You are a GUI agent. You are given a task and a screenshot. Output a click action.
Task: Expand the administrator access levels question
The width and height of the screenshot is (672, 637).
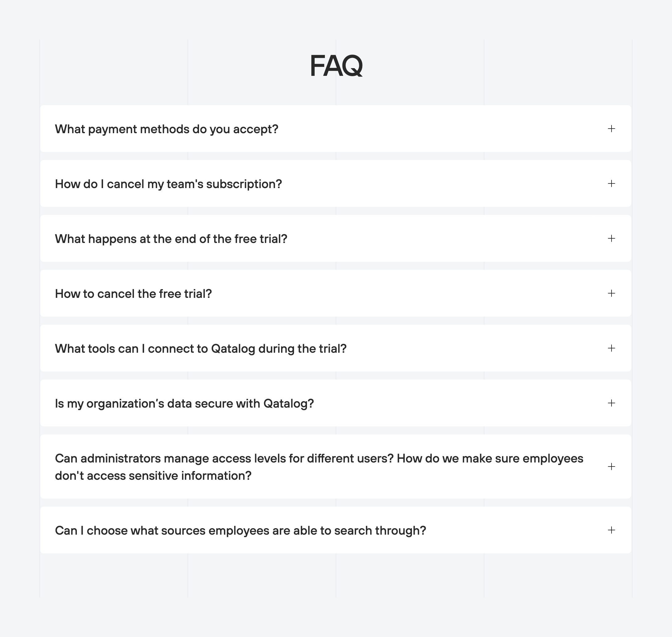pyautogui.click(x=612, y=466)
